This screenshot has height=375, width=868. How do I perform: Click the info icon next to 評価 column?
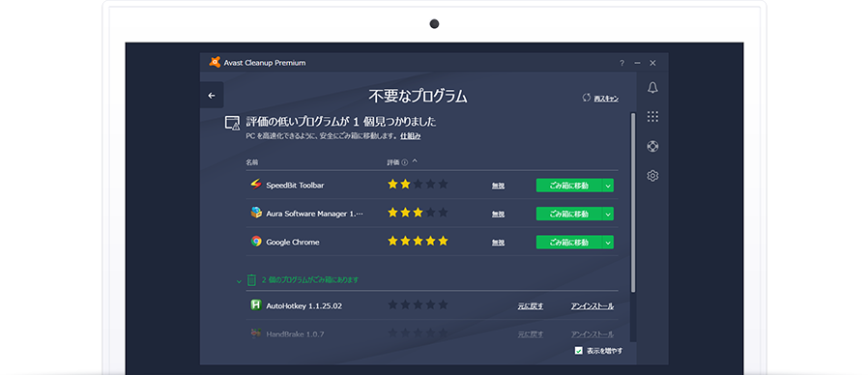pyautogui.click(x=405, y=162)
